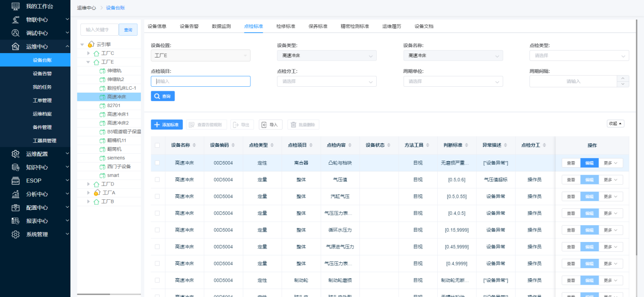This screenshot has height=297, width=644.
Task: Select the checkbox for the 气压值 row
Action: click(157, 179)
